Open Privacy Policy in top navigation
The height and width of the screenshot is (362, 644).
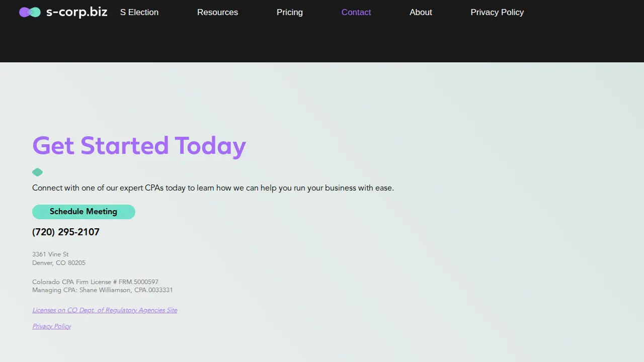497,12
